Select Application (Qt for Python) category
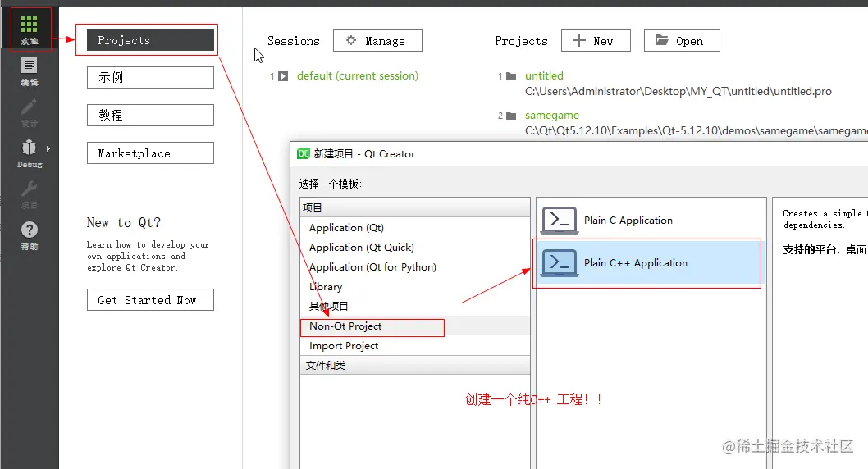Viewport: 868px width, 469px height. (x=415, y=267)
